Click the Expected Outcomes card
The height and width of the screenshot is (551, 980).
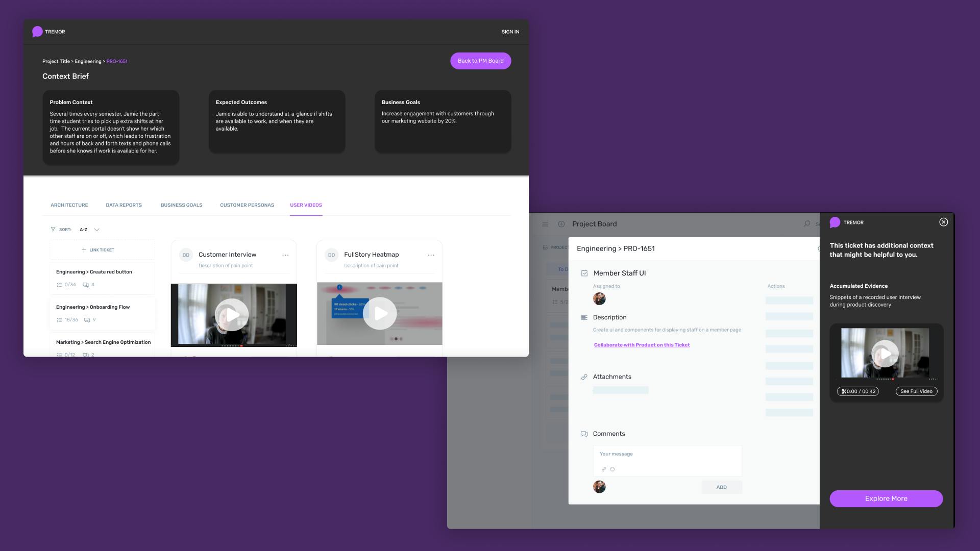tap(277, 121)
